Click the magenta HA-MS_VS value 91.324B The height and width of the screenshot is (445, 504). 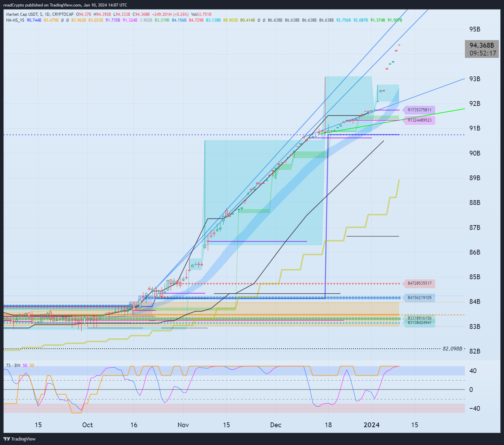pyautogui.click(x=130, y=20)
